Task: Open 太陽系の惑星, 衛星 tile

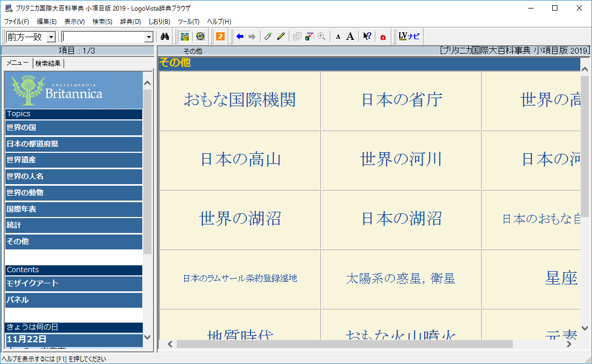Action: 401,279
